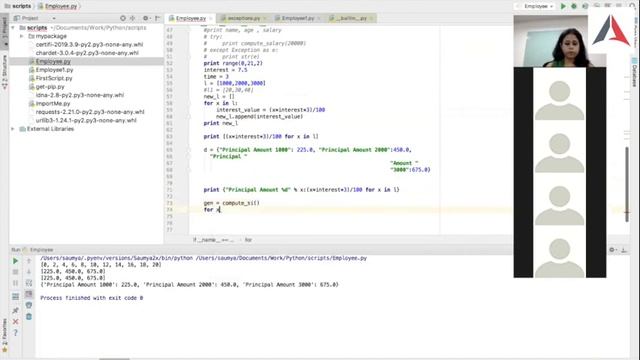Click the __name__ breadcrumb below the editor
640x360 pixels.
[x=213, y=240]
